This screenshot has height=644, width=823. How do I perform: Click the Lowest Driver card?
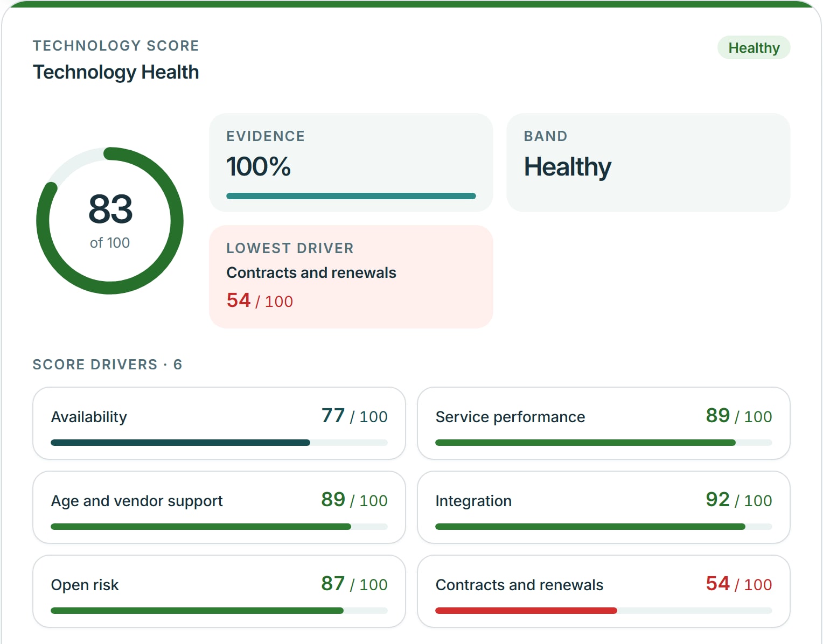pos(351,277)
